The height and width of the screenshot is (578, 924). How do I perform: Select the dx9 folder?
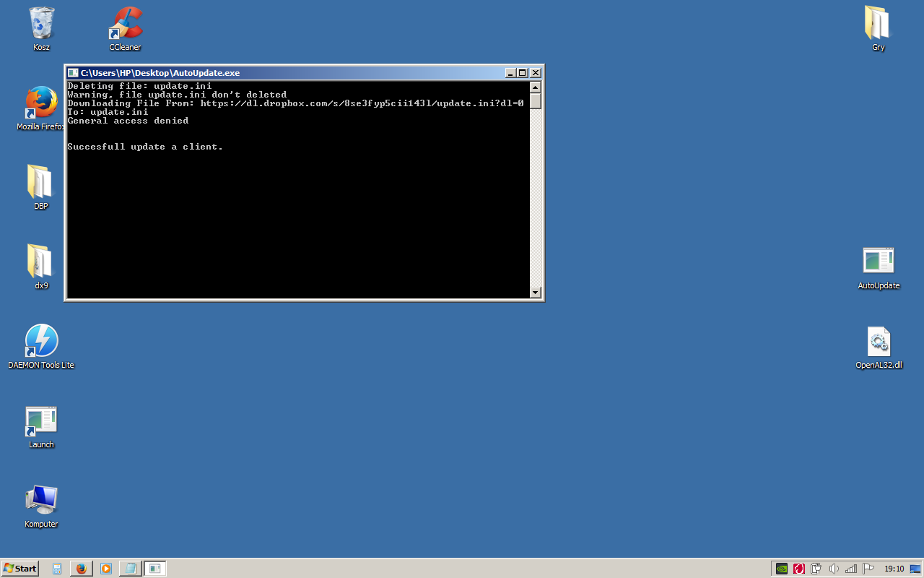(41, 262)
